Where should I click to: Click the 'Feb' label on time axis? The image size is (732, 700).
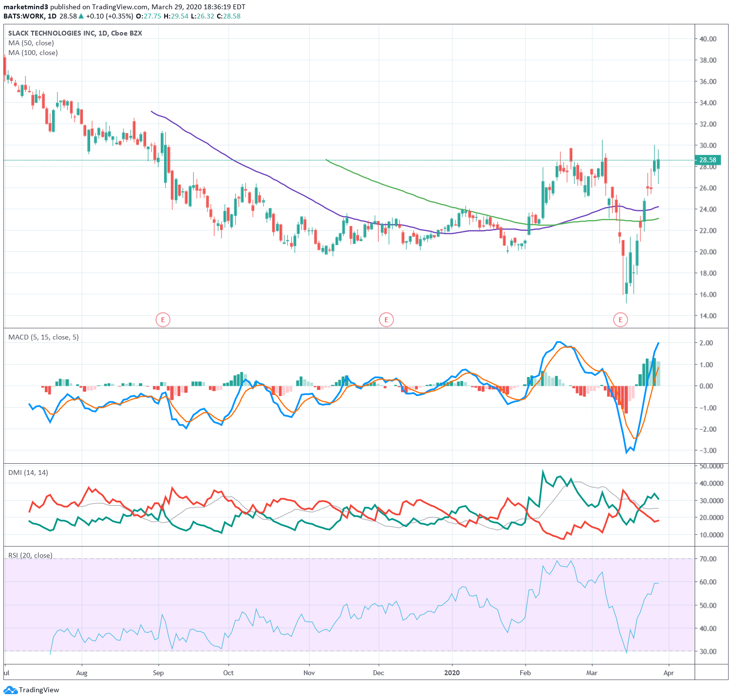pos(525,673)
